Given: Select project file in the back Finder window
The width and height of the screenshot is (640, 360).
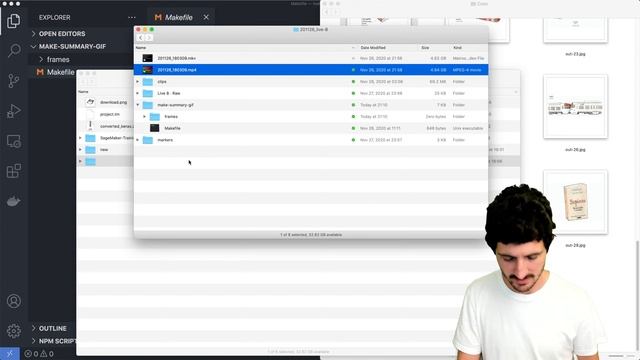Looking at the screenshot, I should (x=110, y=114).
